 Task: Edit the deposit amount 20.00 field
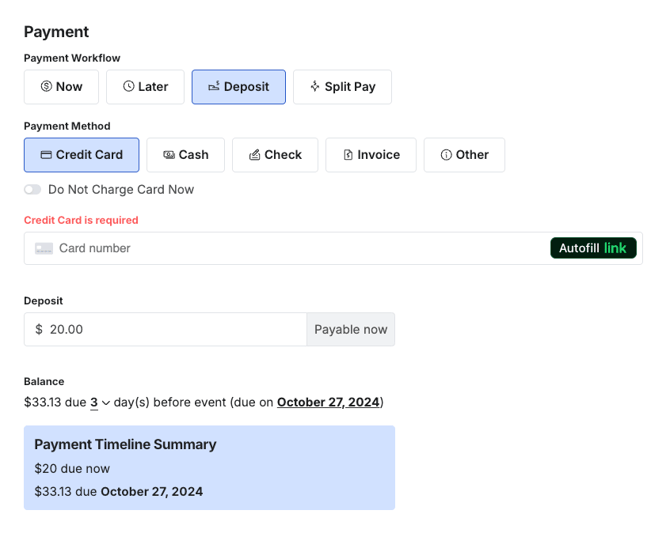click(165, 329)
